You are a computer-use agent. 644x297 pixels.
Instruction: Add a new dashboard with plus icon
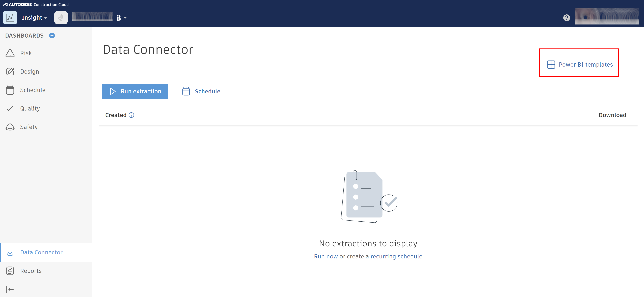click(x=52, y=36)
